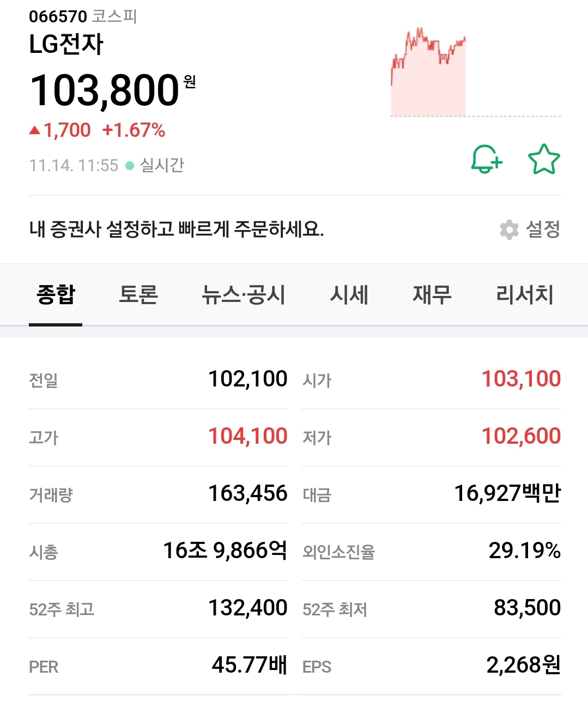Switch to the 토론 tab
Image resolution: width=588 pixels, height=707 pixels.
click(x=138, y=295)
